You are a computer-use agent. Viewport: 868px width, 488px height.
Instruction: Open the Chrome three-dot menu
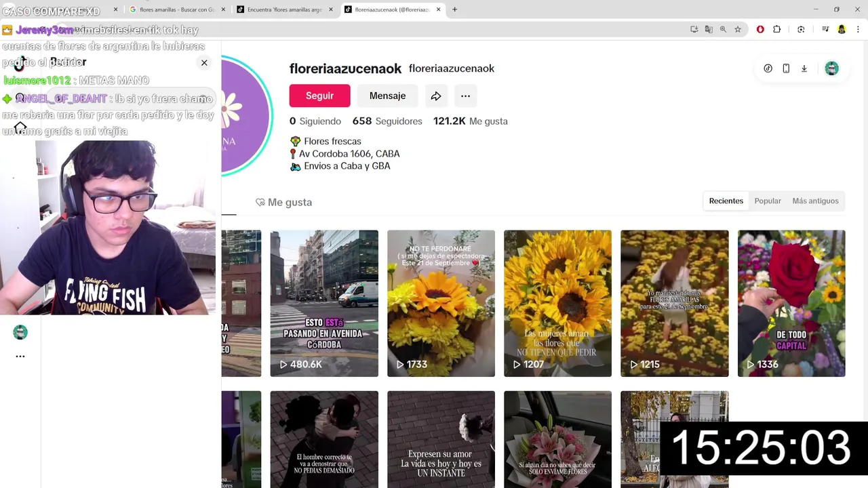tap(859, 29)
